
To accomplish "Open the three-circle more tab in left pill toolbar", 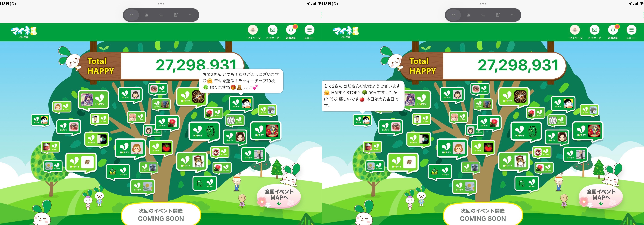I will pos(191,15).
